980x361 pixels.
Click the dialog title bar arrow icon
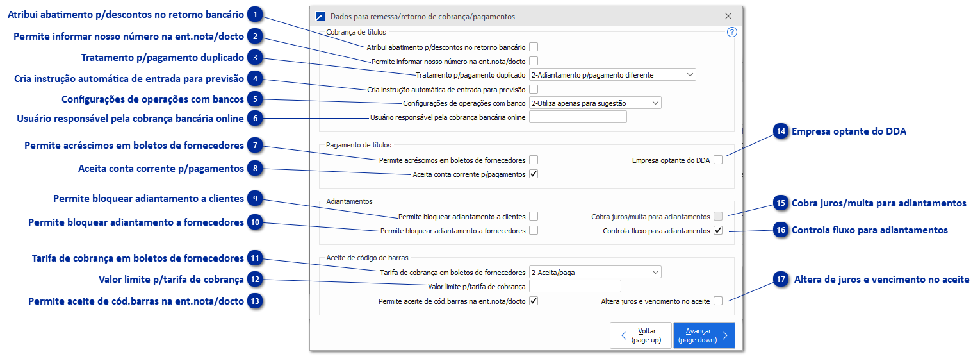pyautogui.click(x=320, y=17)
